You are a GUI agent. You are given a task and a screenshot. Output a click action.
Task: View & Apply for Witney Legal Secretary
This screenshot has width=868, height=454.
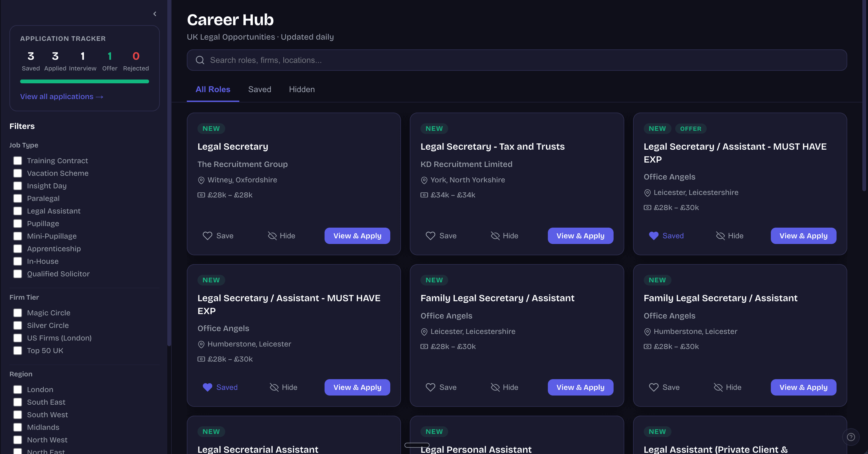pyautogui.click(x=357, y=236)
